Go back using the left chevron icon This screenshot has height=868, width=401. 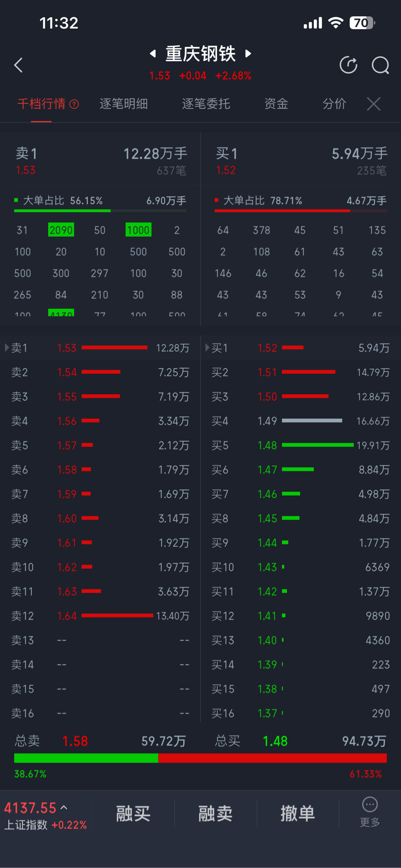click(18, 65)
